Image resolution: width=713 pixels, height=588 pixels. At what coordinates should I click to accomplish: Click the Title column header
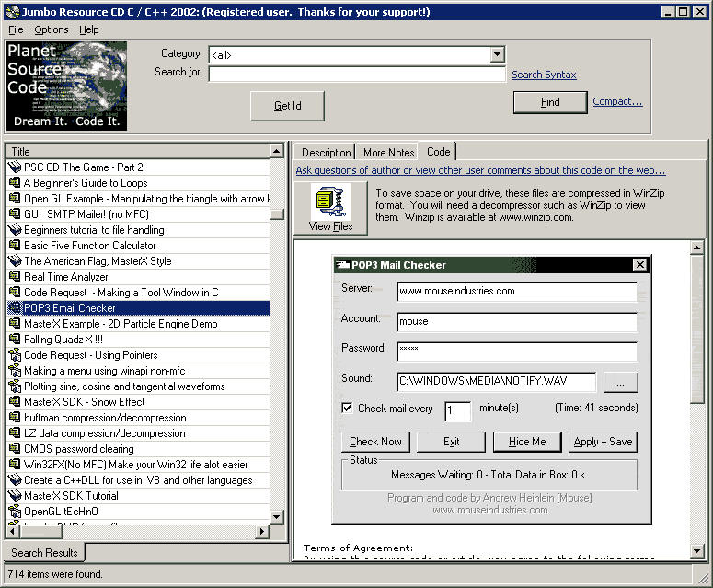(138, 151)
